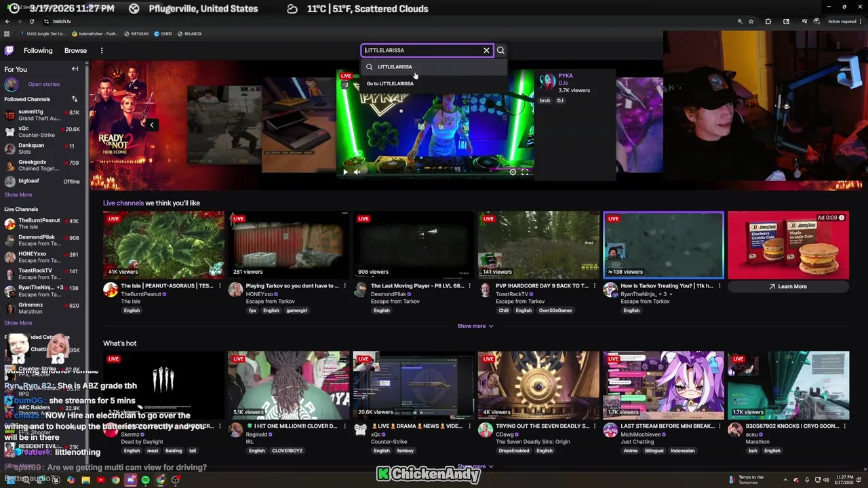The height and width of the screenshot is (488, 868).
Task: Click the browser back arrow
Action: point(7,21)
